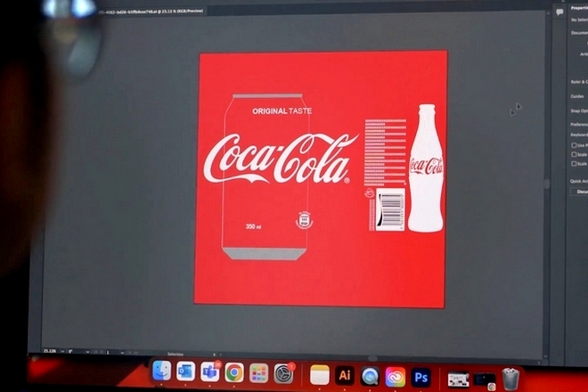Image resolution: width=588 pixels, height=392 pixels.
Task: Open System Settings from the dock
Action: coord(283,373)
